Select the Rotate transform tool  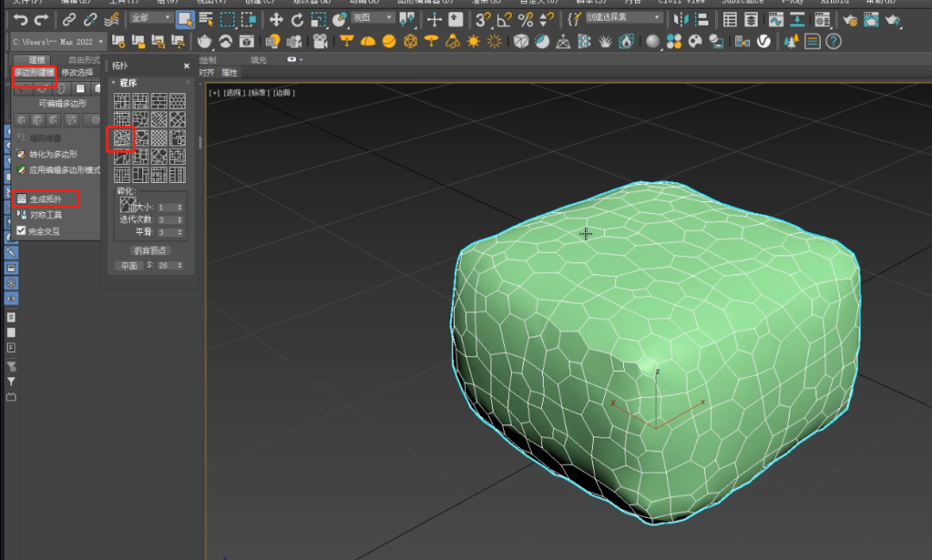point(297,19)
